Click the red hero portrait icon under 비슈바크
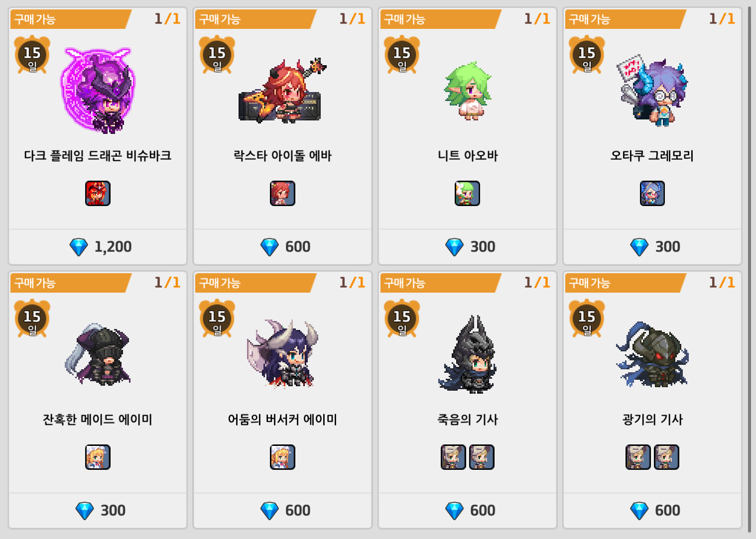756x539 pixels. tap(98, 193)
